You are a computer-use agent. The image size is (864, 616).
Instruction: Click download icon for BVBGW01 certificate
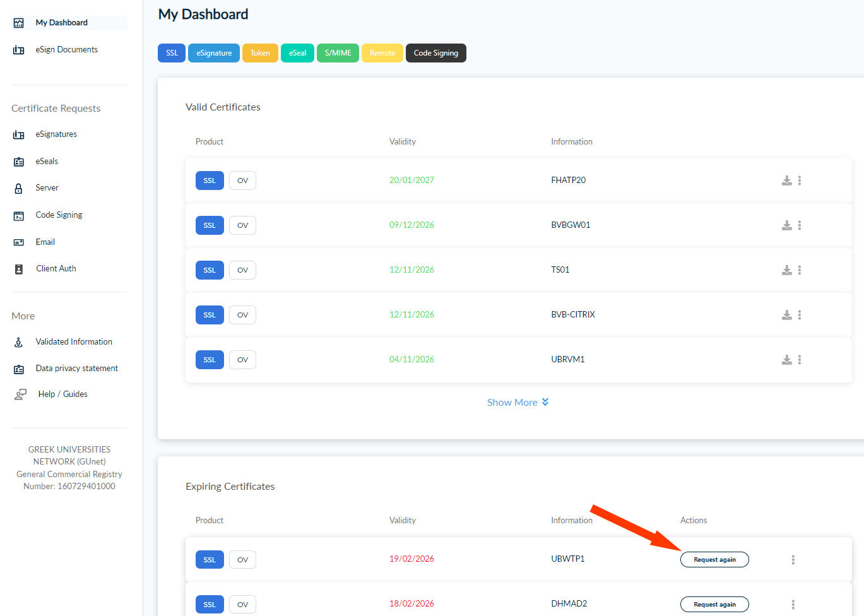786,225
